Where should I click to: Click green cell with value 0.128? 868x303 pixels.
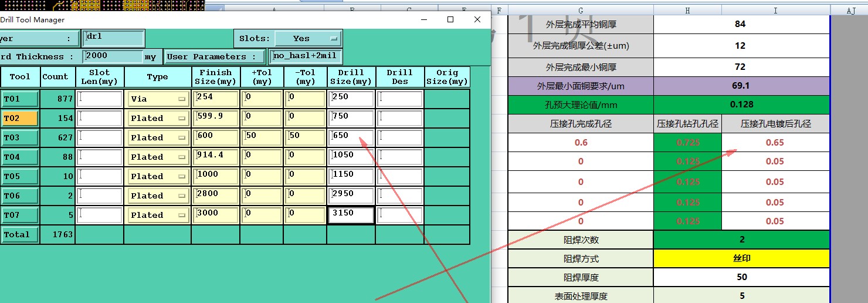pyautogui.click(x=742, y=105)
